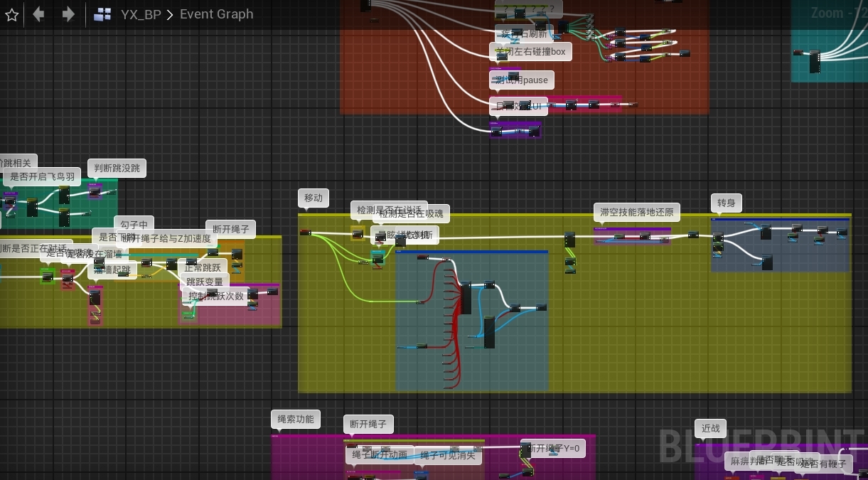Click the Event Graph breadcrumb
Image resolution: width=868 pixels, height=480 pixels.
tap(216, 14)
